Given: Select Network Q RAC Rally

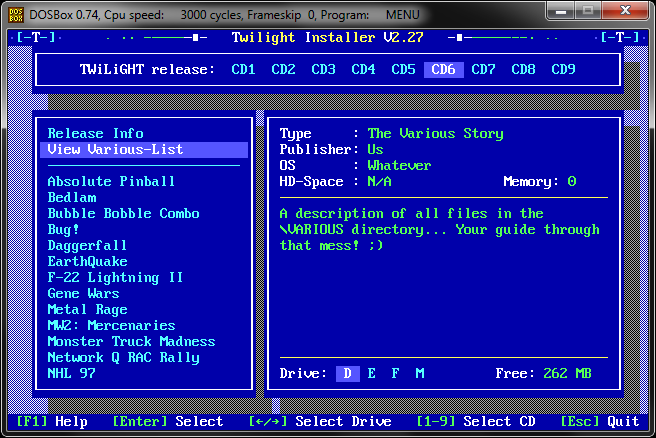Looking at the screenshot, I should pos(123,358).
